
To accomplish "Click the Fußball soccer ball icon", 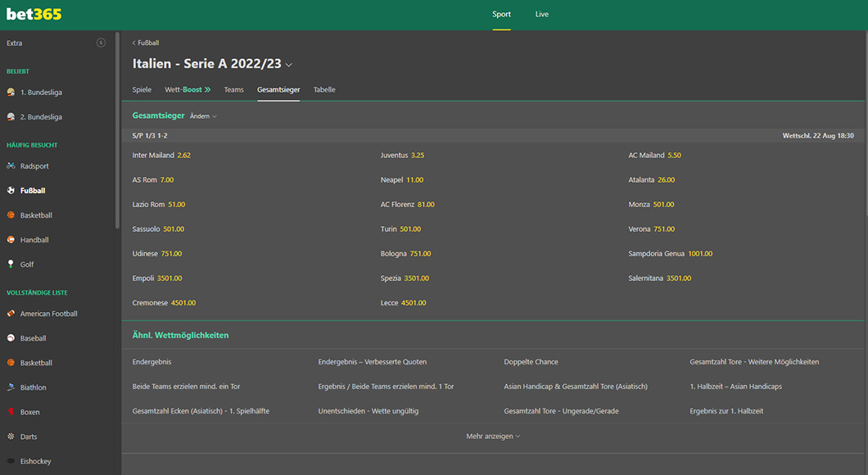I will coord(11,191).
